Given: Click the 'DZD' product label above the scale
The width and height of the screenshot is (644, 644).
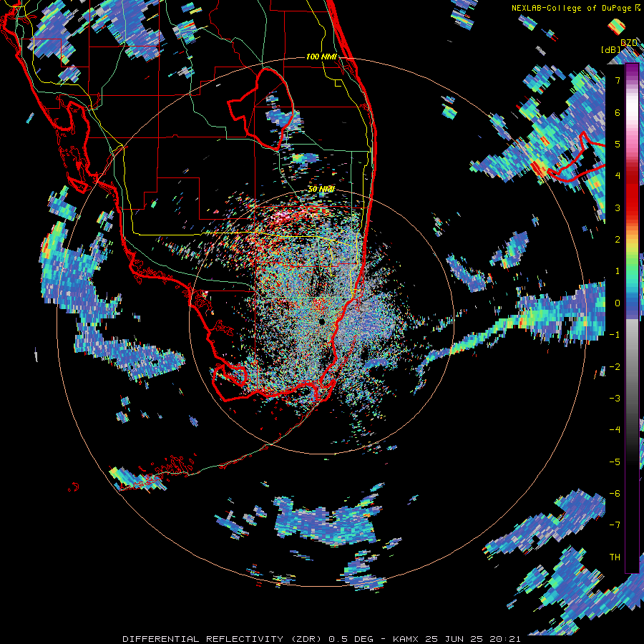Looking at the screenshot, I should 629,42.
